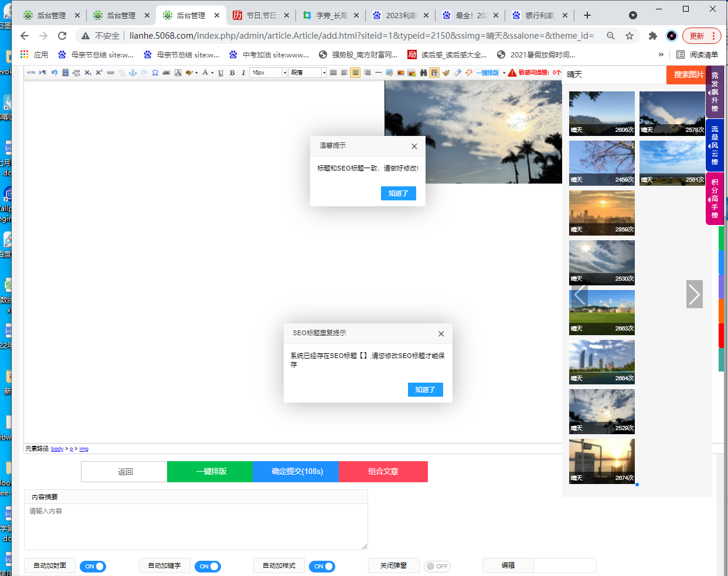Click the eraser clear-format icon
This screenshot has height=576, width=728.
point(458,73)
